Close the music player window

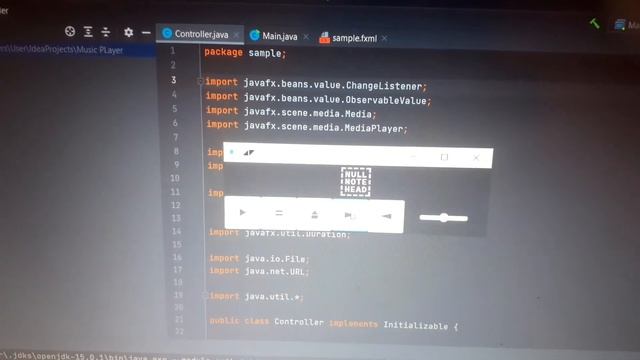[x=476, y=158]
